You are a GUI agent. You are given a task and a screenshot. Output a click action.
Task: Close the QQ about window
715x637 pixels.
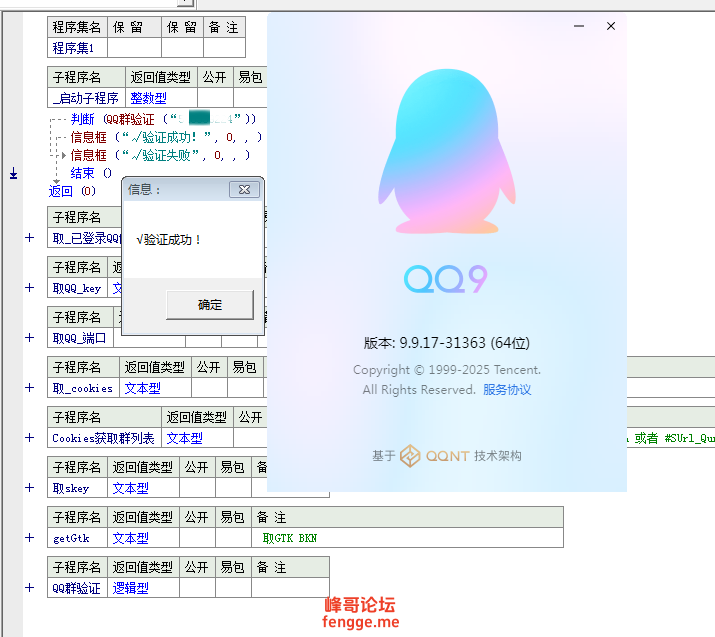pyautogui.click(x=611, y=26)
